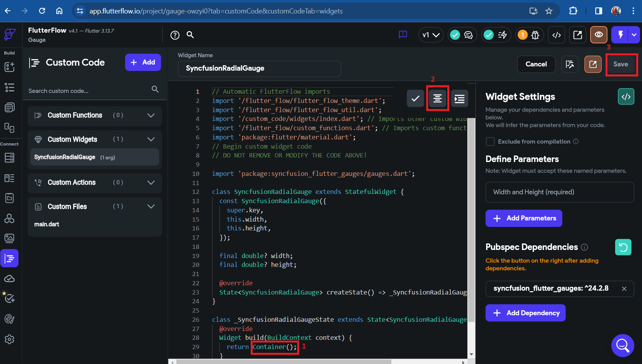Viewport: 642px width, 364px height.
Task: Collapse the Custom Functions section
Action: [x=151, y=115]
